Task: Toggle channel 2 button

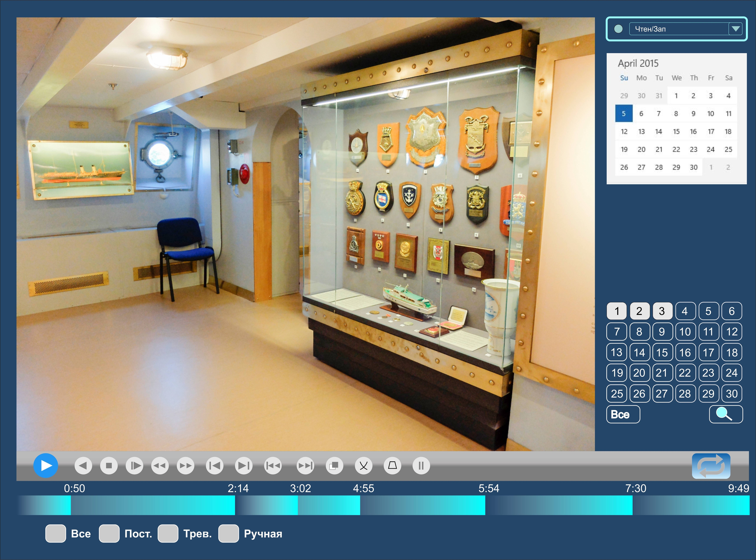Action: 639,311
